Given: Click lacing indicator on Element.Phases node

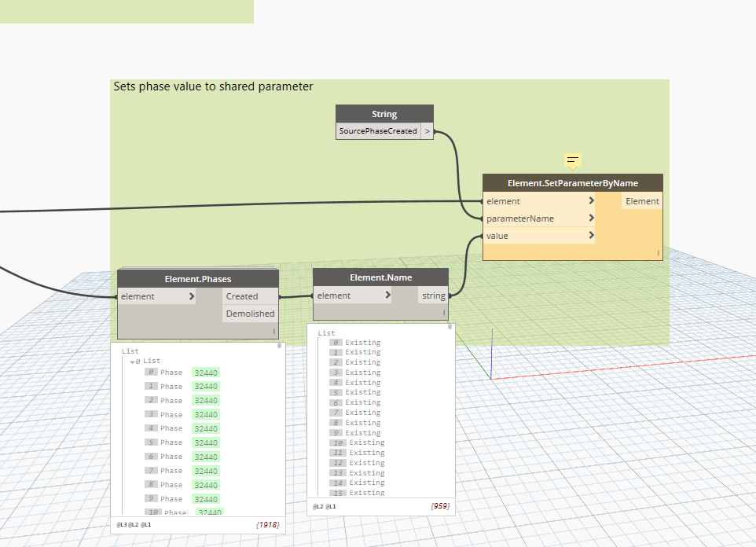Looking at the screenshot, I should [x=274, y=332].
